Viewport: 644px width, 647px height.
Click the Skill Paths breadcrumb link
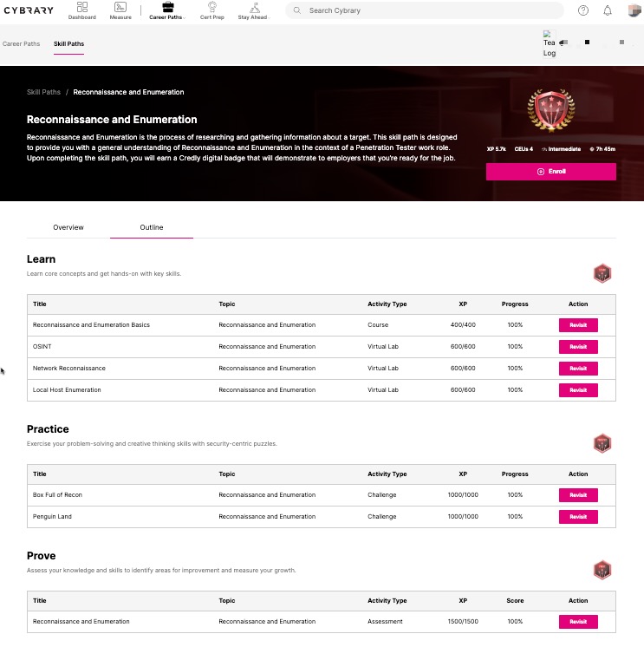click(43, 92)
